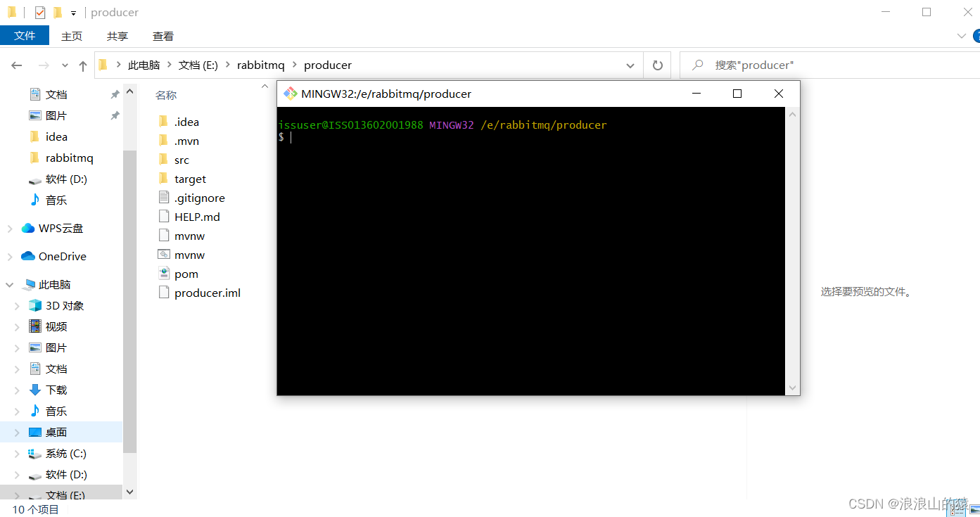The image size is (980, 517).
Task: Select the OneDrive cloud icon
Action: [28, 256]
